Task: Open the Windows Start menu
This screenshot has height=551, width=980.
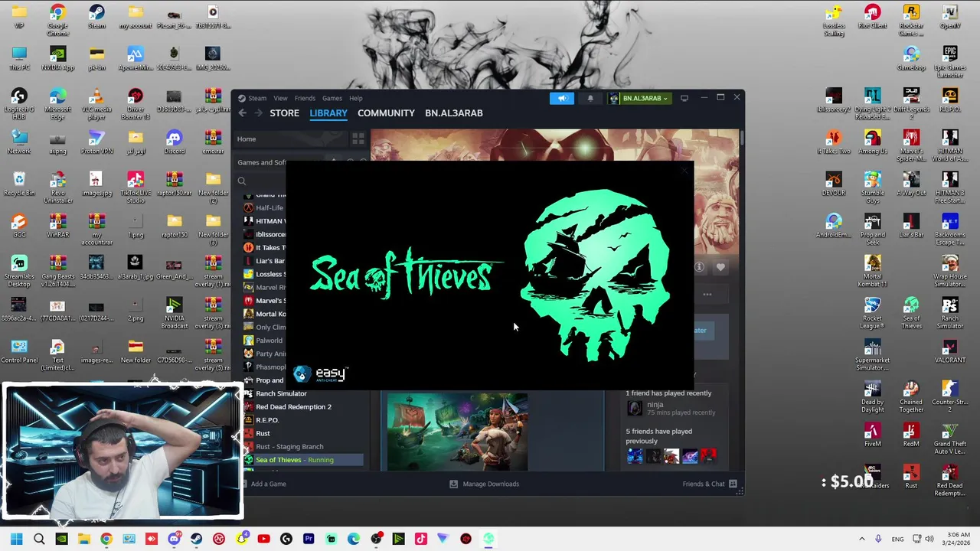Action: click(16, 539)
